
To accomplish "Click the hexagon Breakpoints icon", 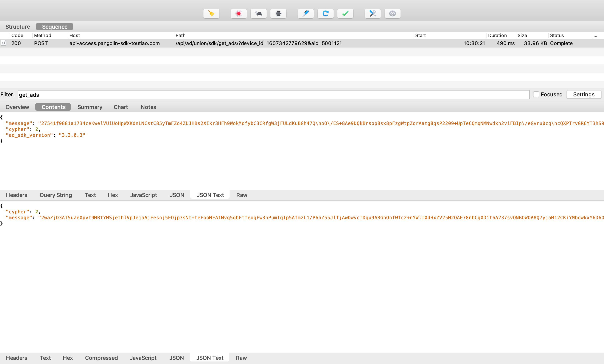I will click(x=278, y=14).
